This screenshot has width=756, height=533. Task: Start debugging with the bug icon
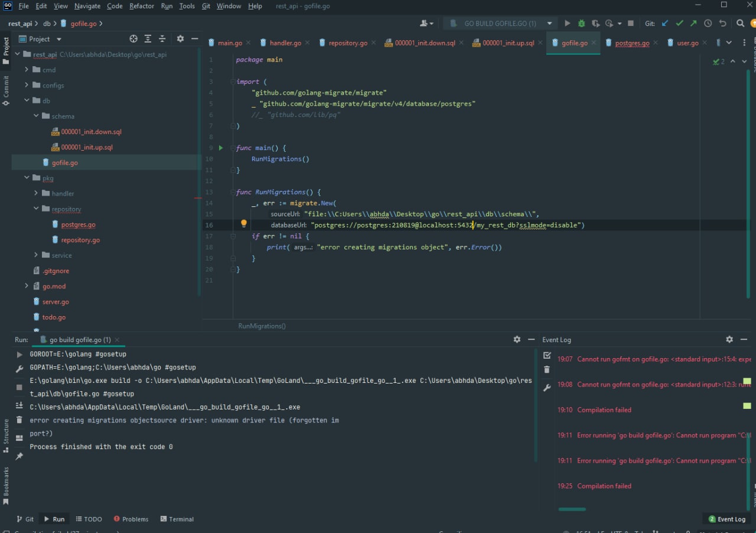click(x=581, y=24)
